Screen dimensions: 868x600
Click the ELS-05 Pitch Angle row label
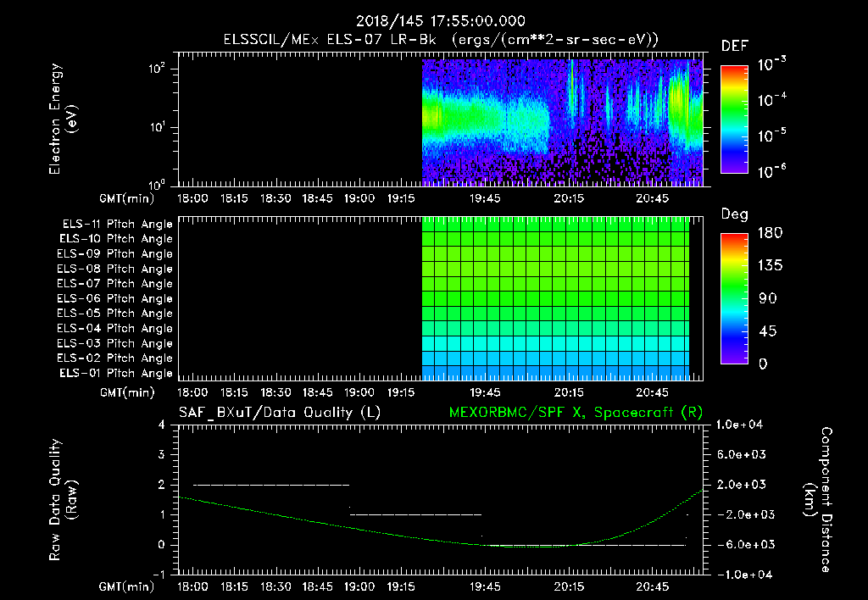[x=115, y=314]
